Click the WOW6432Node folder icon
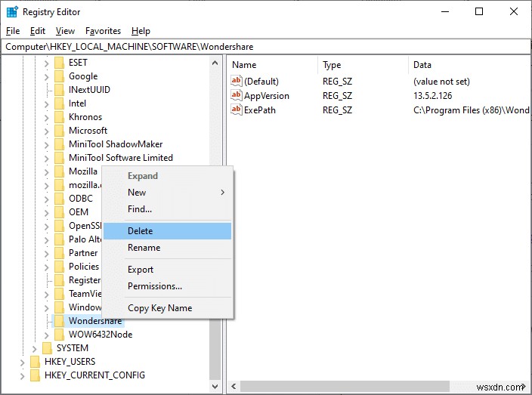This screenshot has width=532, height=395. click(59, 335)
